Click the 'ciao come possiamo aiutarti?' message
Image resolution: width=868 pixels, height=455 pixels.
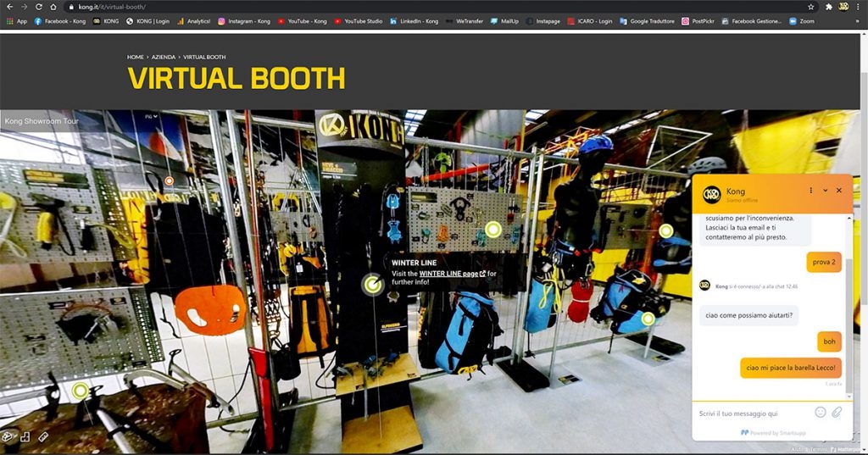pos(748,315)
